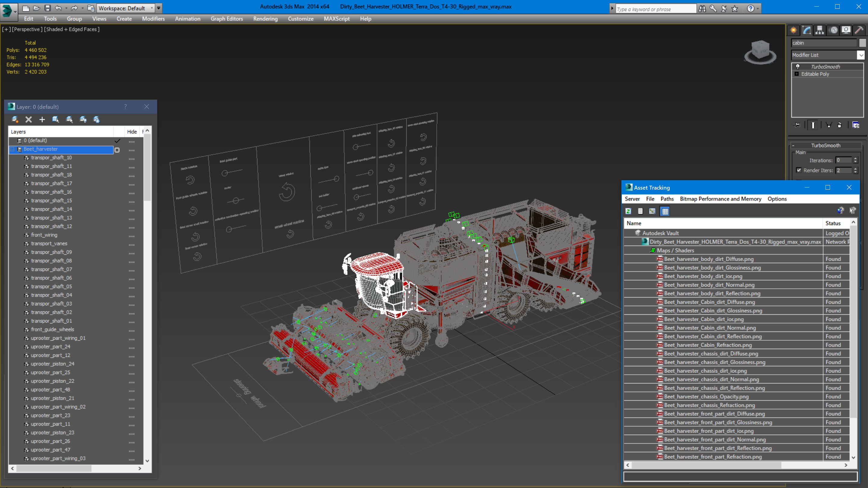Click the binoculars search icon in title bar
Image resolution: width=868 pixels, height=488 pixels.
[x=702, y=9]
